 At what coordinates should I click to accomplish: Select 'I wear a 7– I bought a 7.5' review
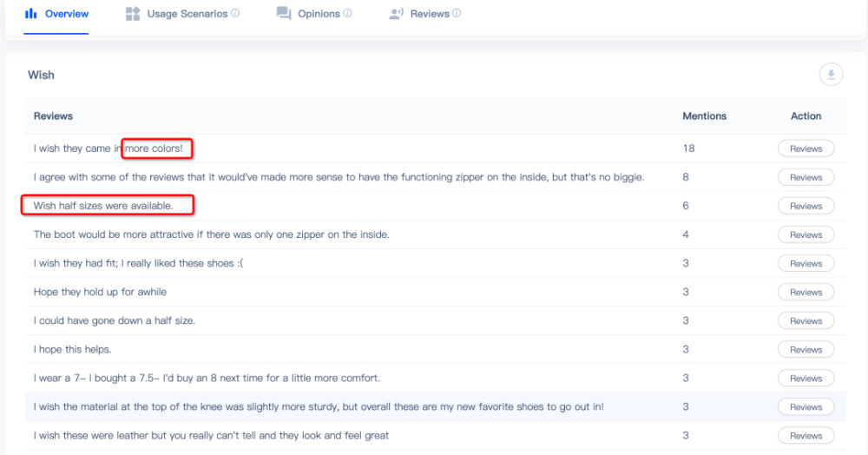pos(207,379)
